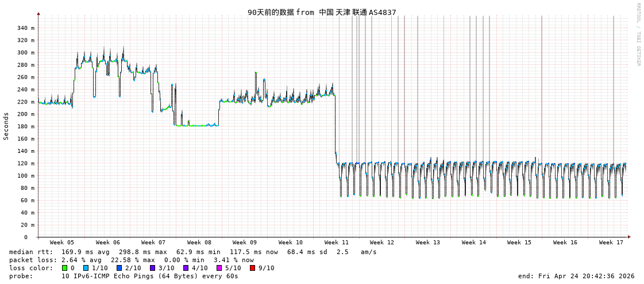Click the green 0 loss color swatch
This screenshot has width=644, height=284.
pyautogui.click(x=65, y=268)
